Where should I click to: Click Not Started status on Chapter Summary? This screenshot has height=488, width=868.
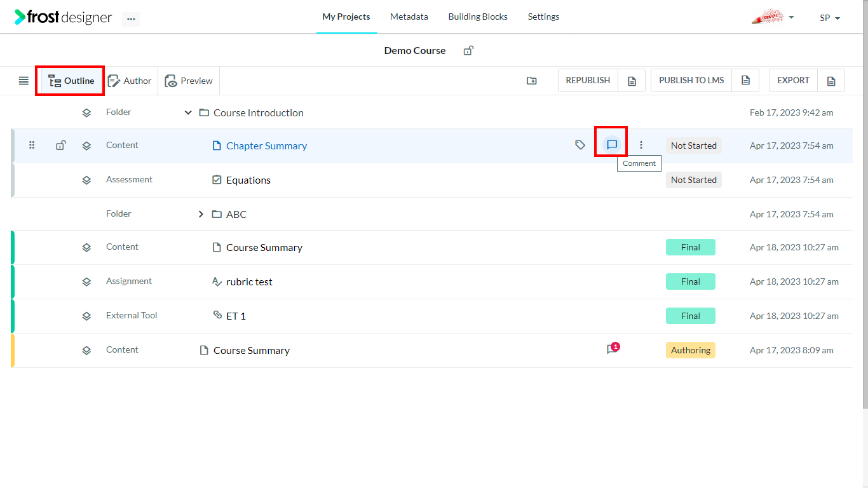pyautogui.click(x=694, y=146)
